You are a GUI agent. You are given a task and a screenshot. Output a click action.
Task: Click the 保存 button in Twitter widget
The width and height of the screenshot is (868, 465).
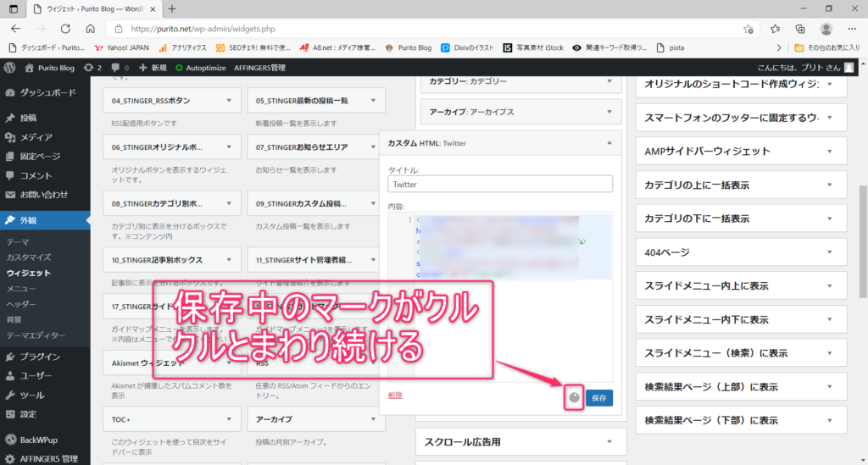click(x=599, y=396)
